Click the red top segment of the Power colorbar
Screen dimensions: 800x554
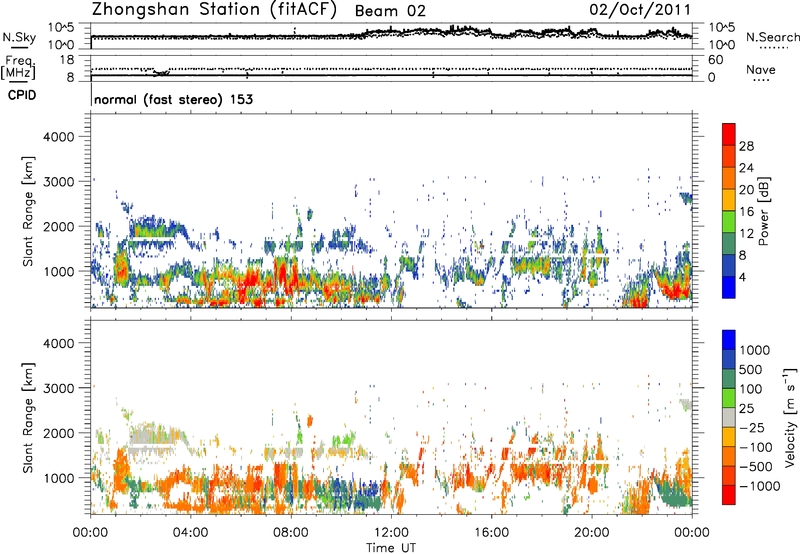click(729, 134)
